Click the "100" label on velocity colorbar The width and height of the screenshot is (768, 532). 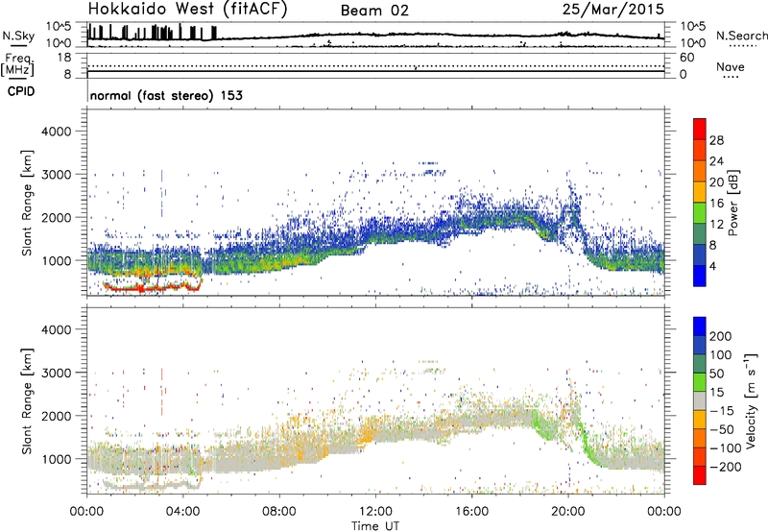coord(721,355)
